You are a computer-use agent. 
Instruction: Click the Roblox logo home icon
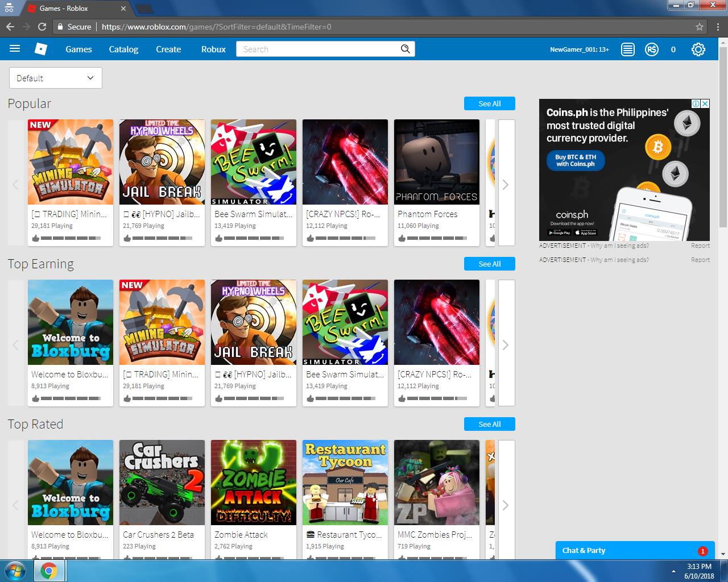[x=41, y=49]
